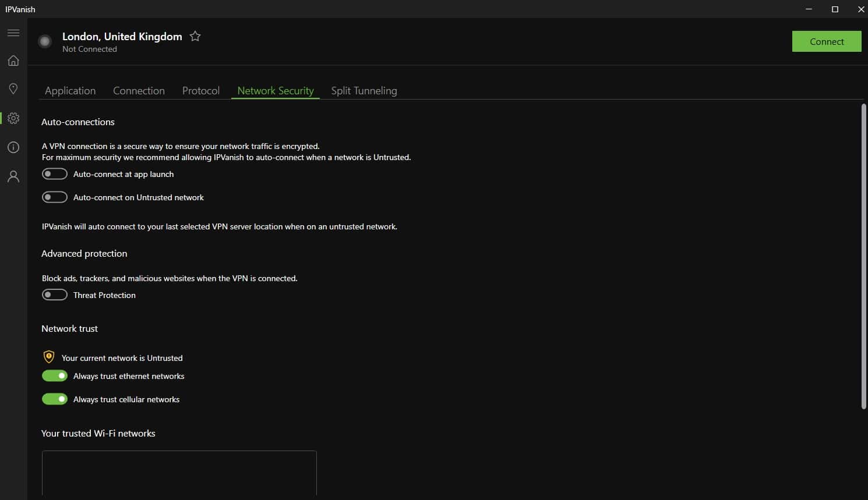Open the Protocol tab
868x500 pixels.
201,91
